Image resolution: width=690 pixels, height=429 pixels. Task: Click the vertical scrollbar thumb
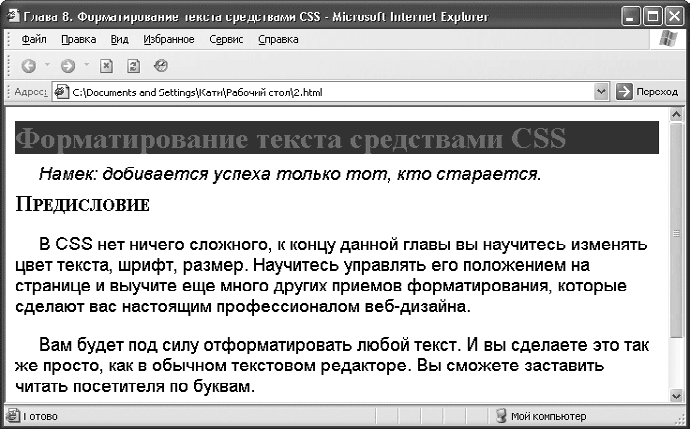pos(677,232)
